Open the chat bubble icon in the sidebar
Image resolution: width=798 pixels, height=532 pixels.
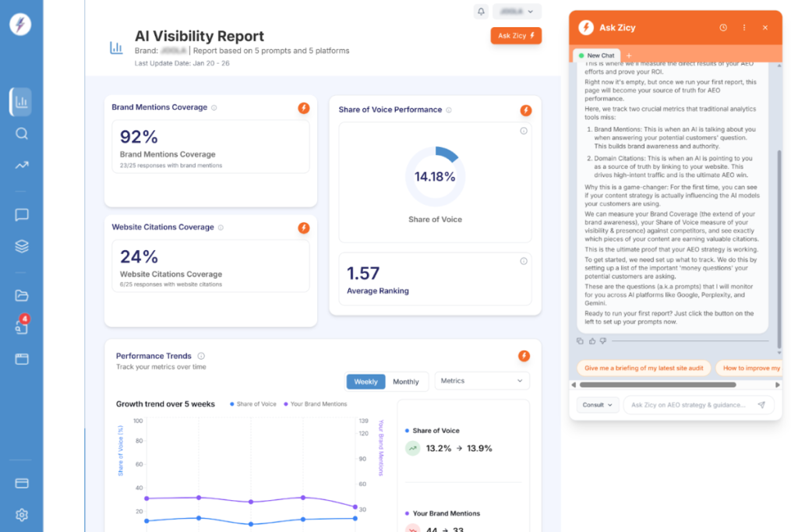pos(21,215)
